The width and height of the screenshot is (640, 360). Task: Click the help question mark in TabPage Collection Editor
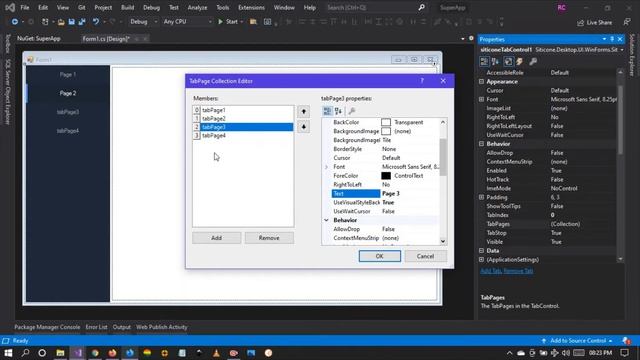coord(422,81)
